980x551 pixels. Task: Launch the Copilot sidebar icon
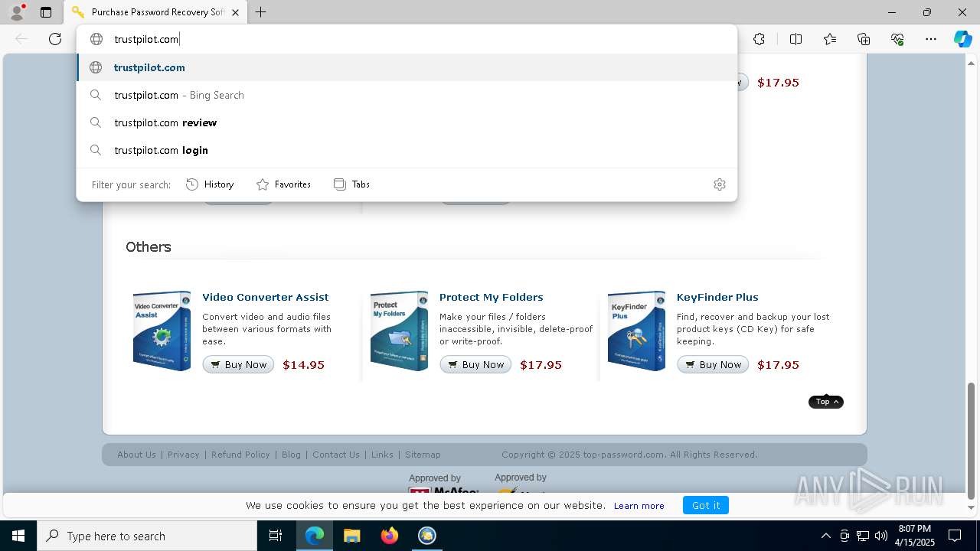pos(962,39)
